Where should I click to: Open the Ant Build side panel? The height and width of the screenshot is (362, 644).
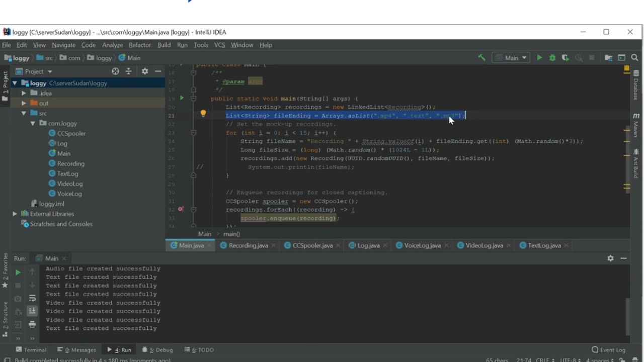click(x=636, y=163)
